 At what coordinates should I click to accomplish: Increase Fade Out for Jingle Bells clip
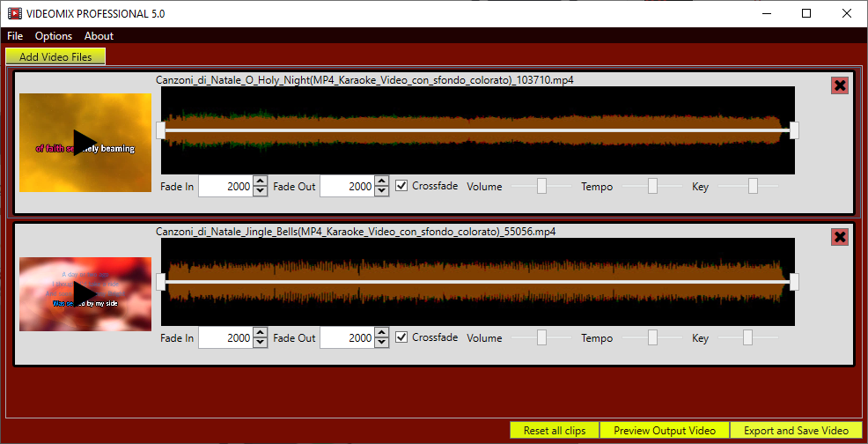click(x=381, y=333)
